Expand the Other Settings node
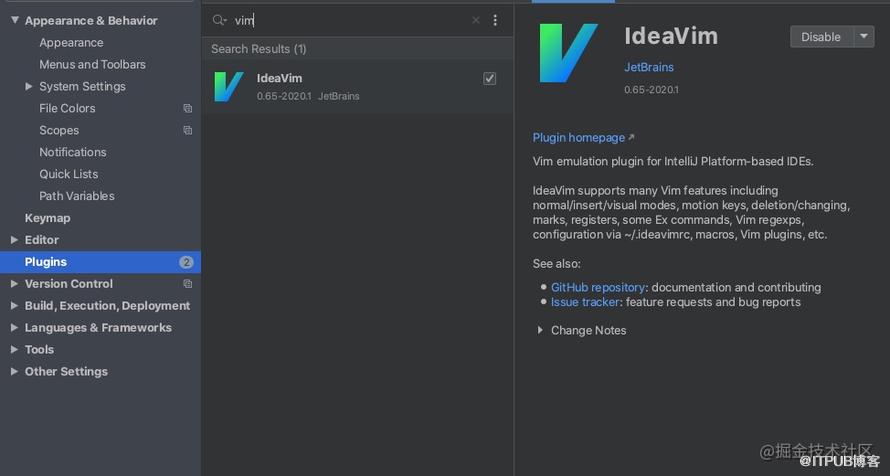890x476 pixels. point(14,372)
